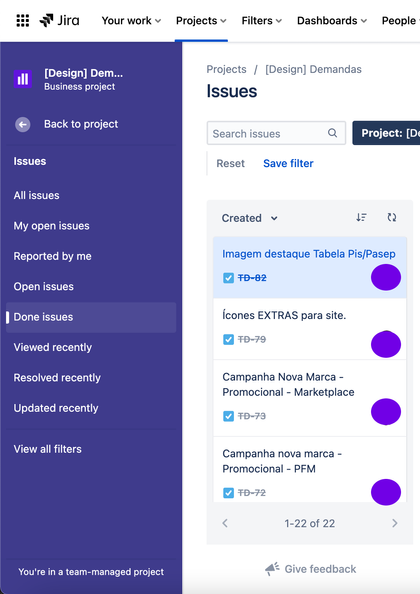Image resolution: width=420 pixels, height=594 pixels.
Task: Click the purple assignee avatar on TD-82
Action: pos(386,277)
